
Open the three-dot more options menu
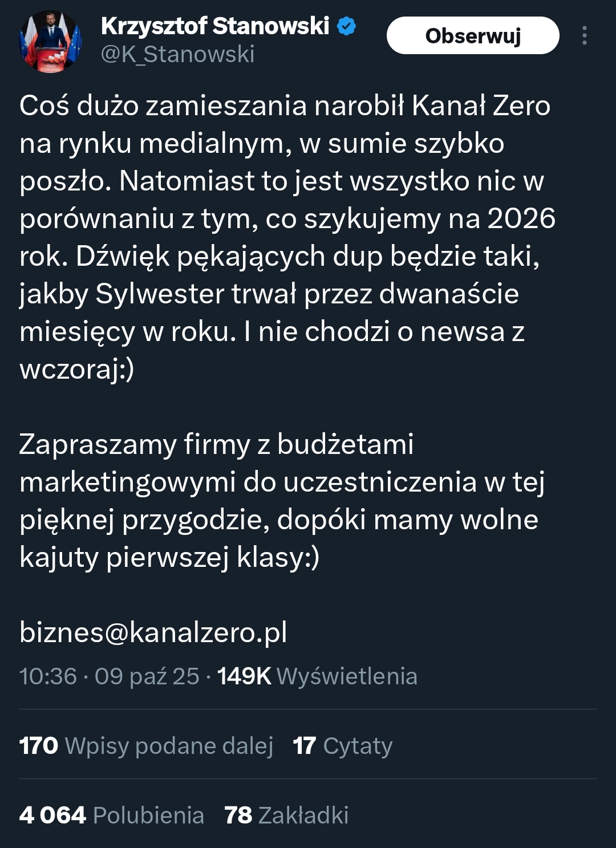click(584, 35)
